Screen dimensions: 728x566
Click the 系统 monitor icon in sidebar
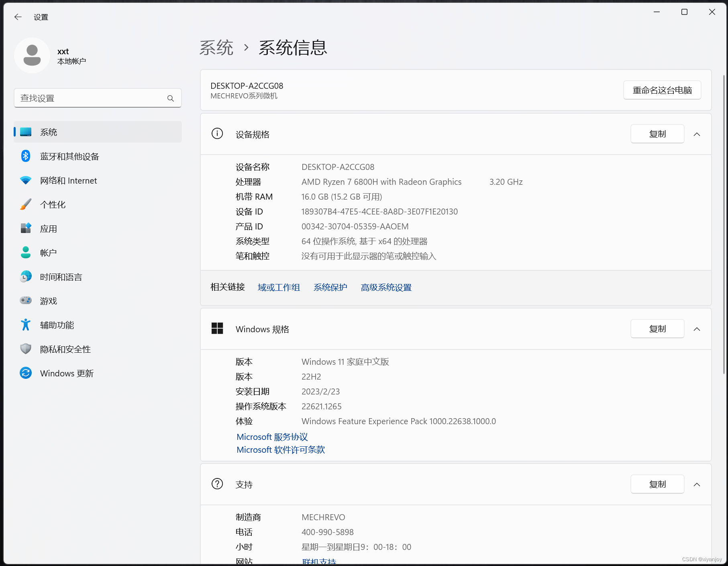pos(26,132)
